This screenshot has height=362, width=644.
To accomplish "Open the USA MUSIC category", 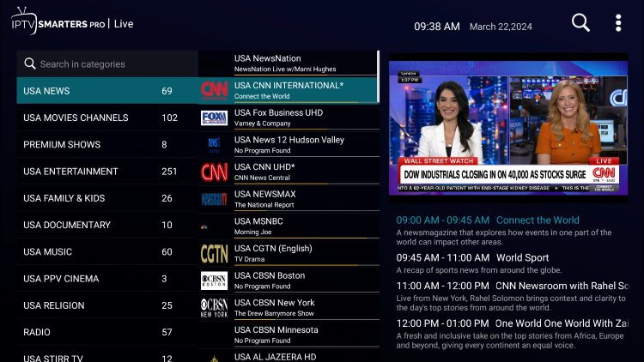I will (x=107, y=251).
